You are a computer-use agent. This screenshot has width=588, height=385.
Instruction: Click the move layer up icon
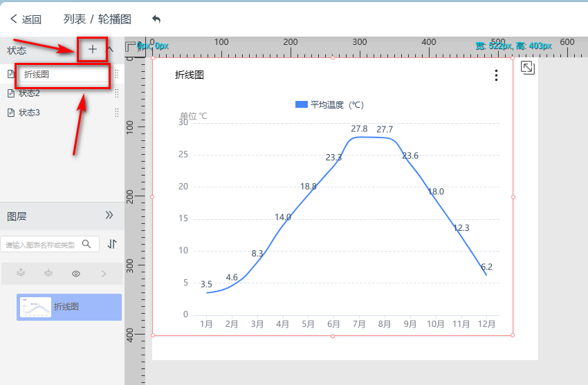(x=21, y=274)
